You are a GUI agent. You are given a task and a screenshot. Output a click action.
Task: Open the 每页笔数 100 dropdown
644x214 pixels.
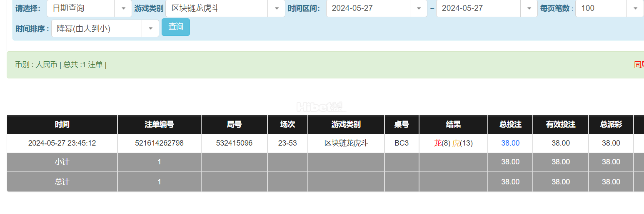[609, 8]
